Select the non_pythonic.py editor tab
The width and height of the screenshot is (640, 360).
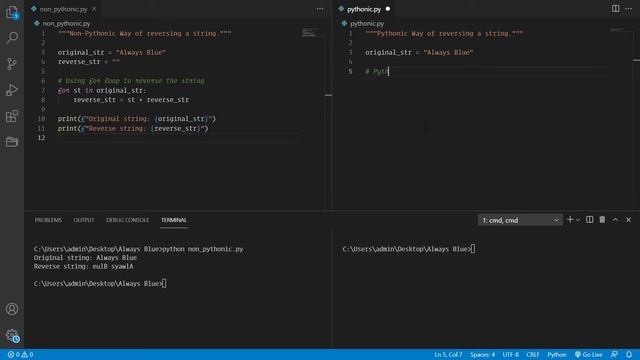pyautogui.click(x=63, y=9)
